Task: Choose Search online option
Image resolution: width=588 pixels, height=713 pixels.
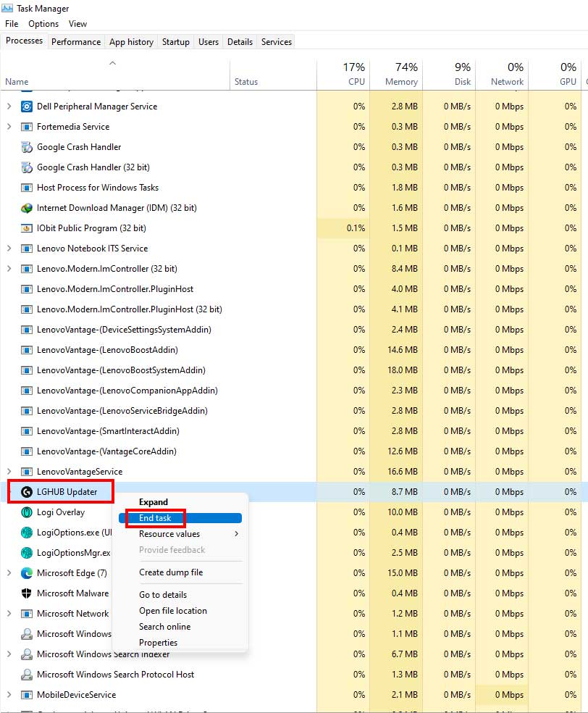Action: coord(164,627)
